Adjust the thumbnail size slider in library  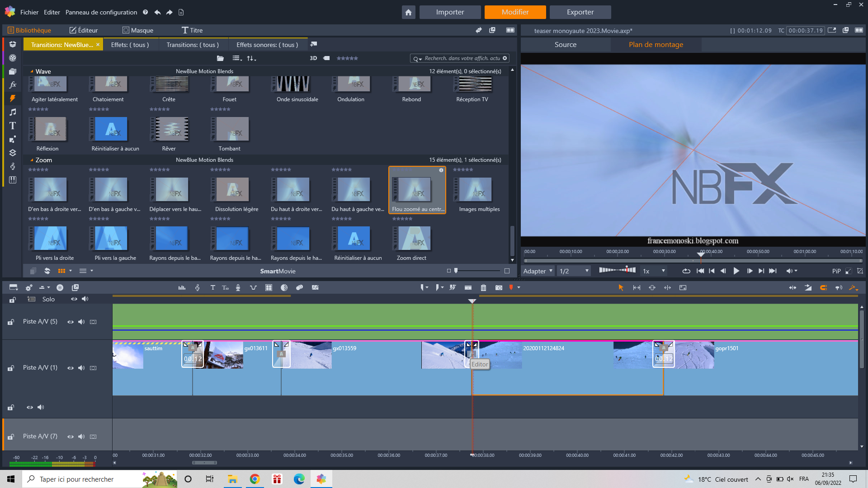click(x=456, y=271)
